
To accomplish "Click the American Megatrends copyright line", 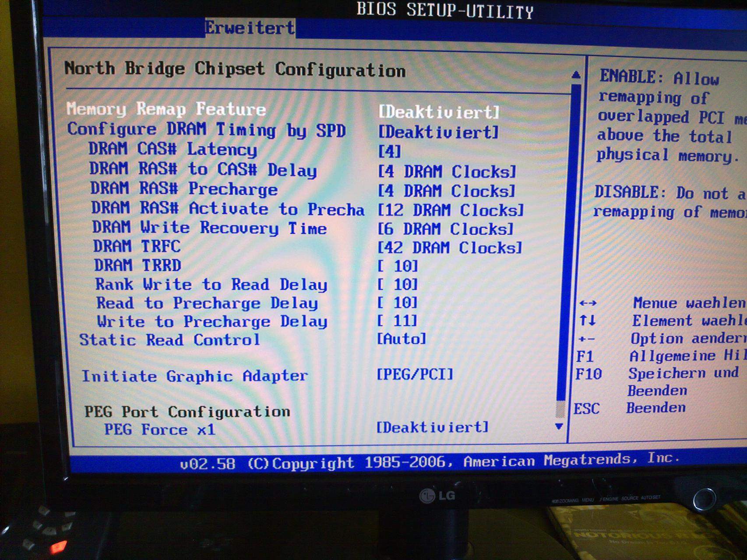I will point(430,461).
